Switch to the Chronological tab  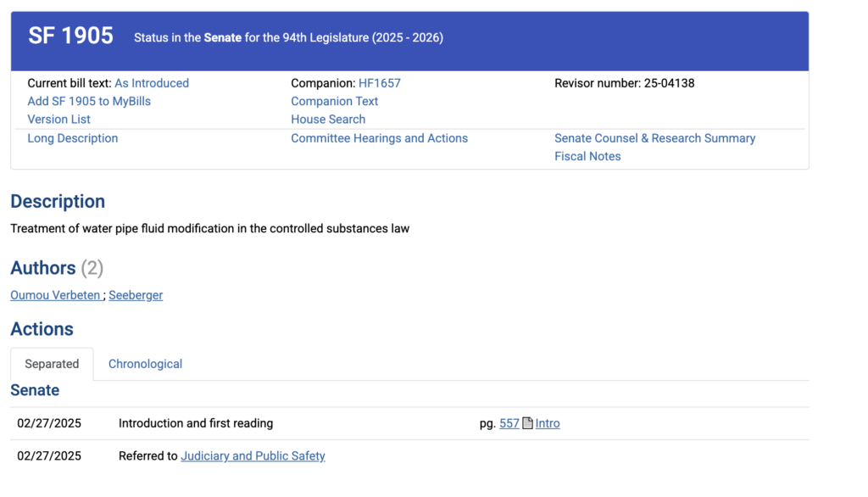coord(145,364)
